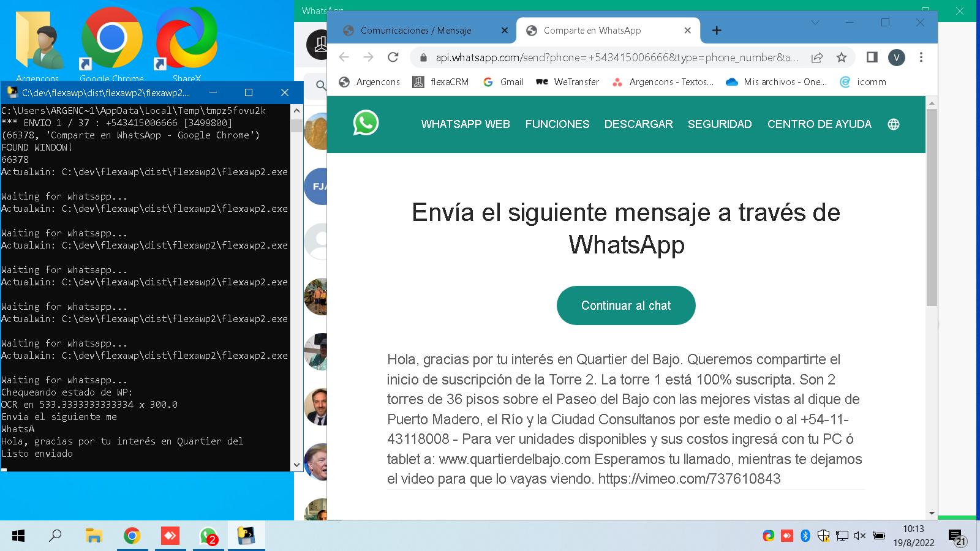Go to the DESCARGAR page link
The image size is (980, 551).
point(639,124)
